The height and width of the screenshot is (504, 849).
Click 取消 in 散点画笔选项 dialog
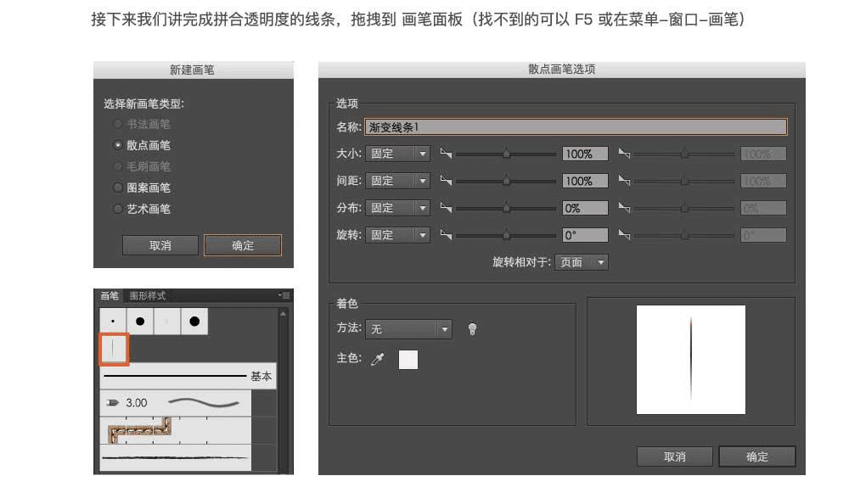(675, 456)
